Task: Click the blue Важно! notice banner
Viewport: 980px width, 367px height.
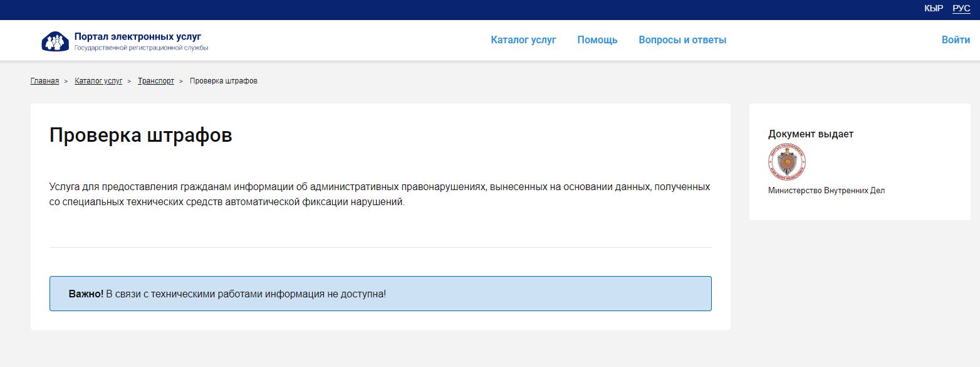Action: 380,294
